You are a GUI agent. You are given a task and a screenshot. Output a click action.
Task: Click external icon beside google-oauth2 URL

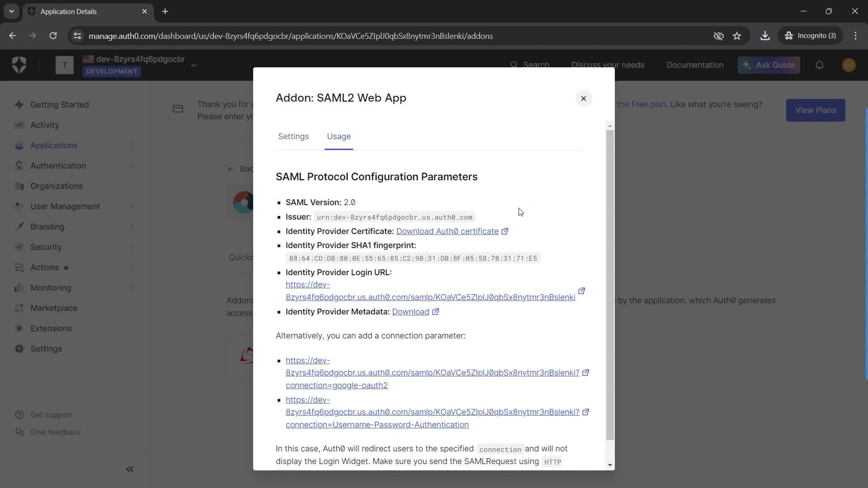pos(585,373)
